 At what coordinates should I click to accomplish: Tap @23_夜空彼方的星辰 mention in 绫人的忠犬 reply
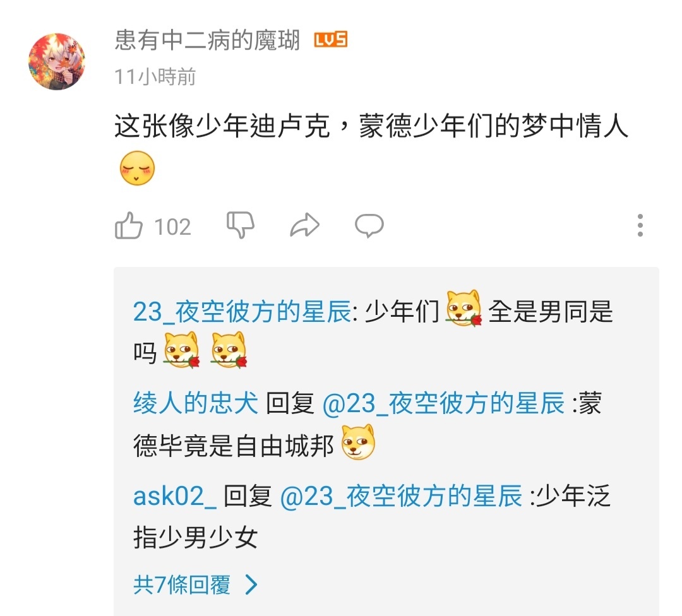click(443, 403)
